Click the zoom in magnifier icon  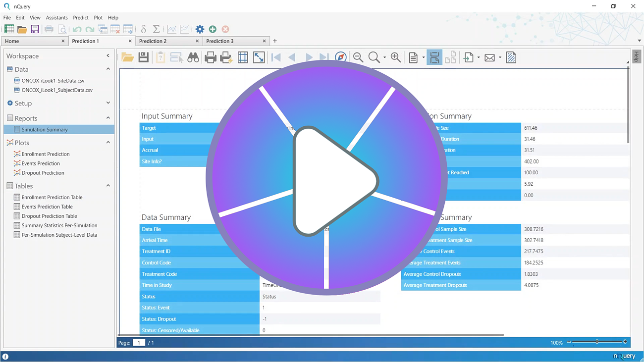pyautogui.click(x=396, y=58)
